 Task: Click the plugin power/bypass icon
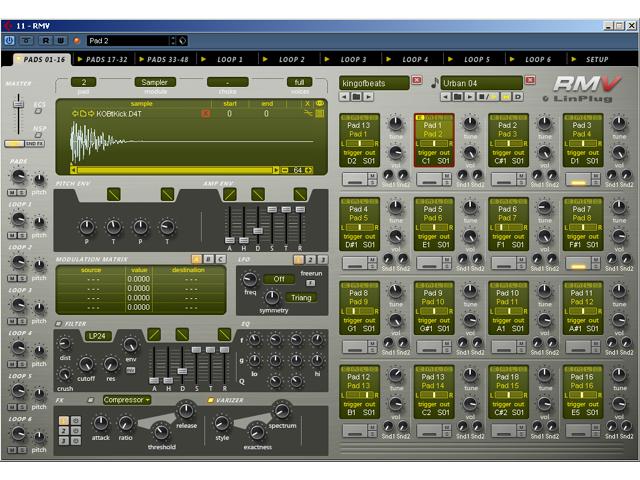coord(9,40)
